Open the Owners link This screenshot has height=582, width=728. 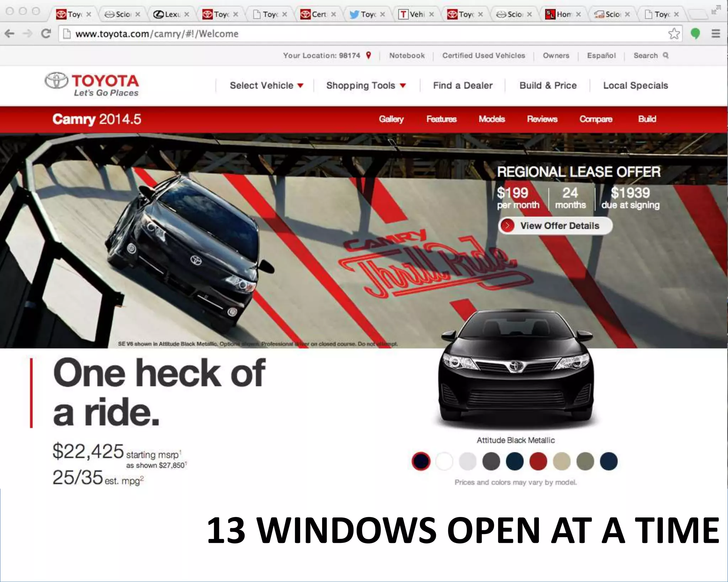click(x=556, y=55)
